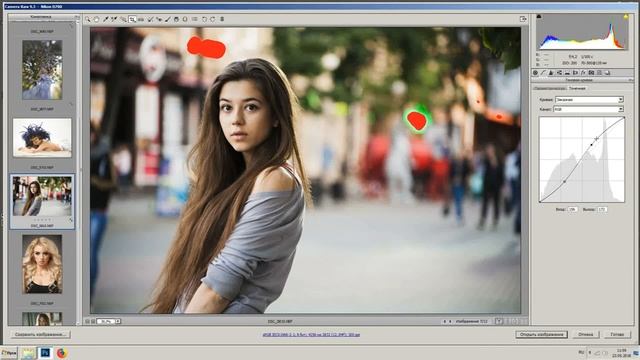
Task: Open the Windows Пуск start button
Action: [9, 353]
